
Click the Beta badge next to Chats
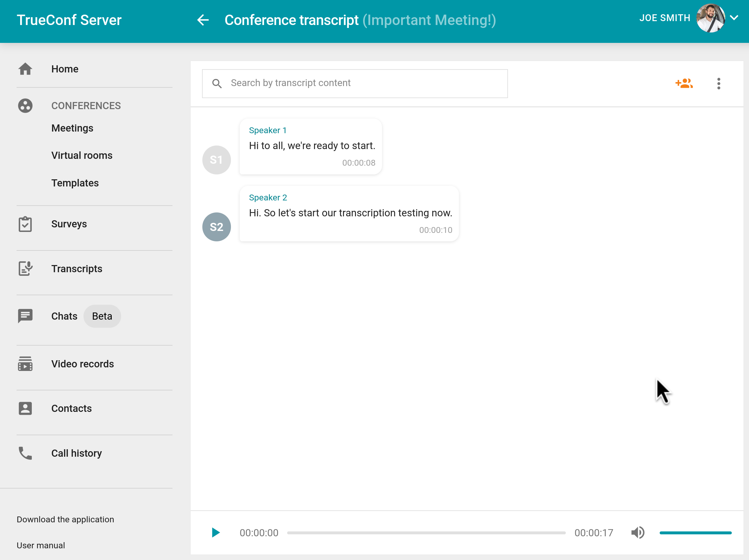(x=102, y=316)
